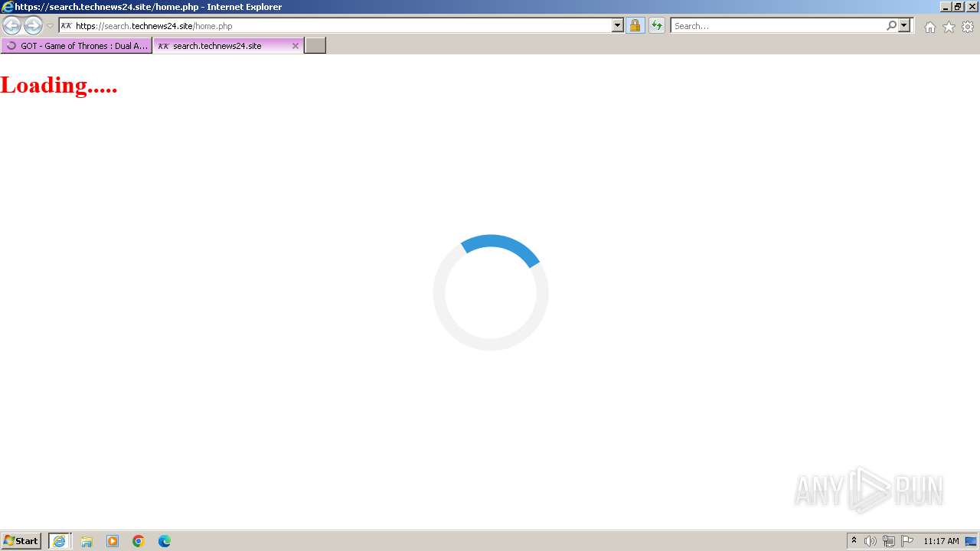Viewport: 980px width, 551px height.
Task: Click the magnifier search icon
Action: click(891, 26)
